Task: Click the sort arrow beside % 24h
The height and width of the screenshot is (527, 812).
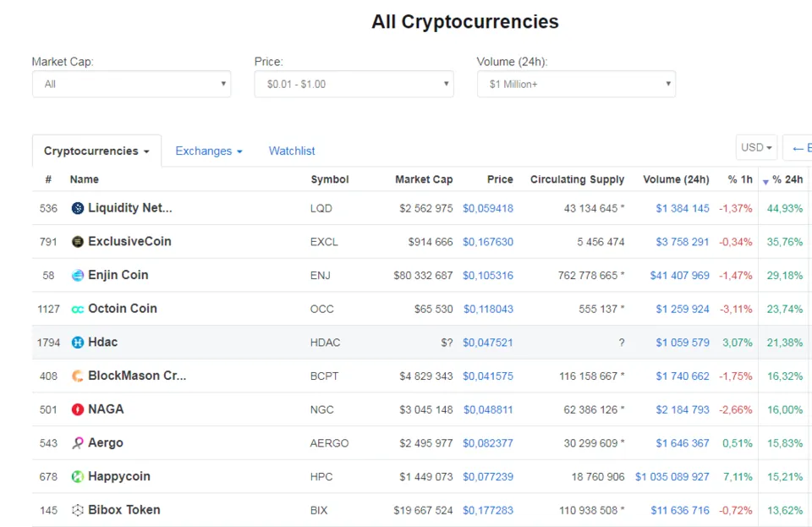Action: pos(765,182)
